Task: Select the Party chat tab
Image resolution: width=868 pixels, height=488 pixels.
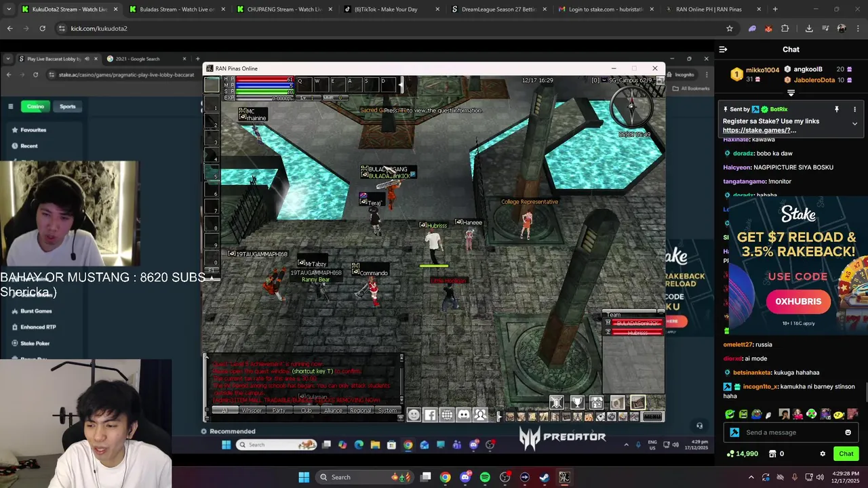Action: [279, 411]
